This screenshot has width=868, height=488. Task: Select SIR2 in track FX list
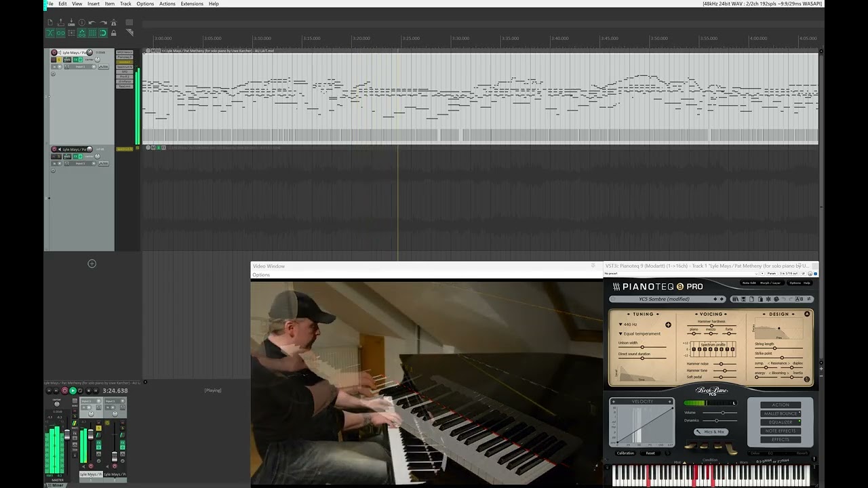(125, 72)
